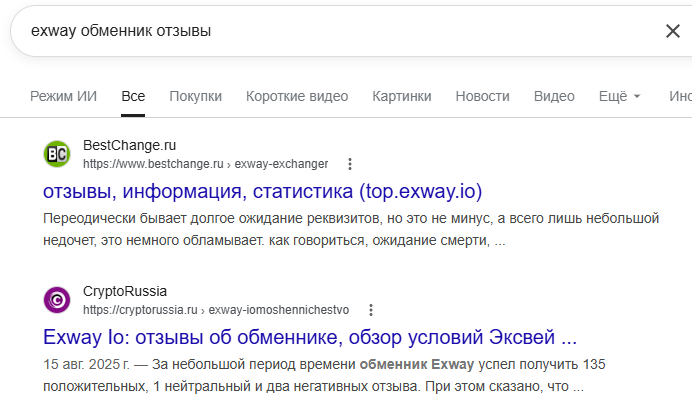Image resolution: width=692 pixels, height=397 pixels.
Task: Open the CryptoRussia site name
Action: [x=125, y=291]
